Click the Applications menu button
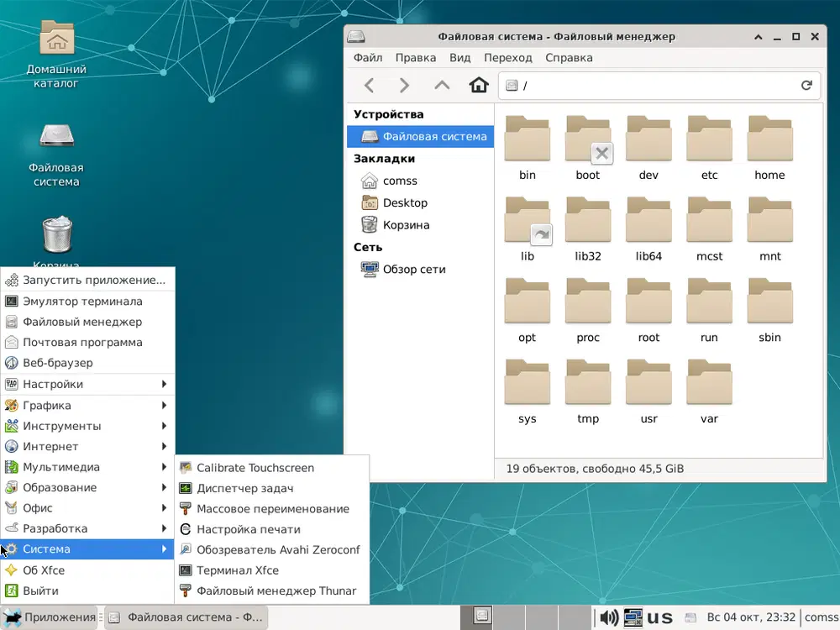Image resolution: width=840 pixels, height=630 pixels. pyautogui.click(x=50, y=617)
